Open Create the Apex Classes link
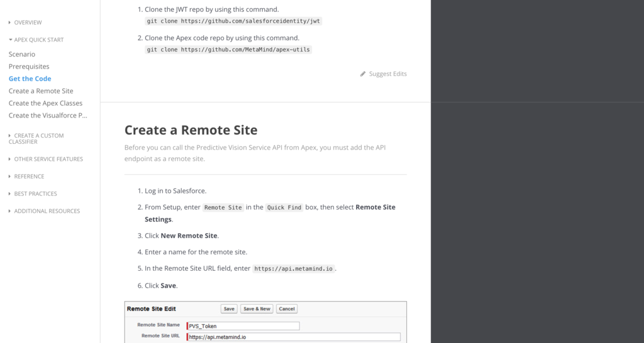Screen dimensions: 644x343 point(45,104)
